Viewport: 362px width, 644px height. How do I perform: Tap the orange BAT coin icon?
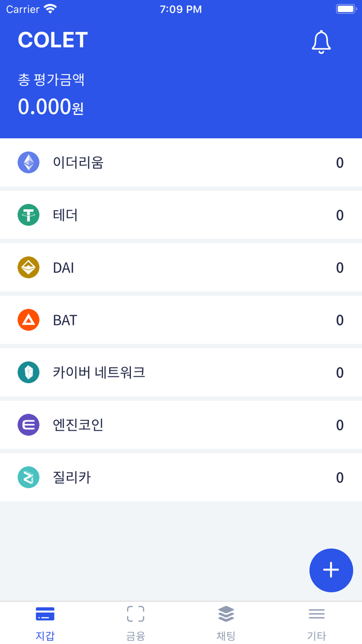click(28, 320)
